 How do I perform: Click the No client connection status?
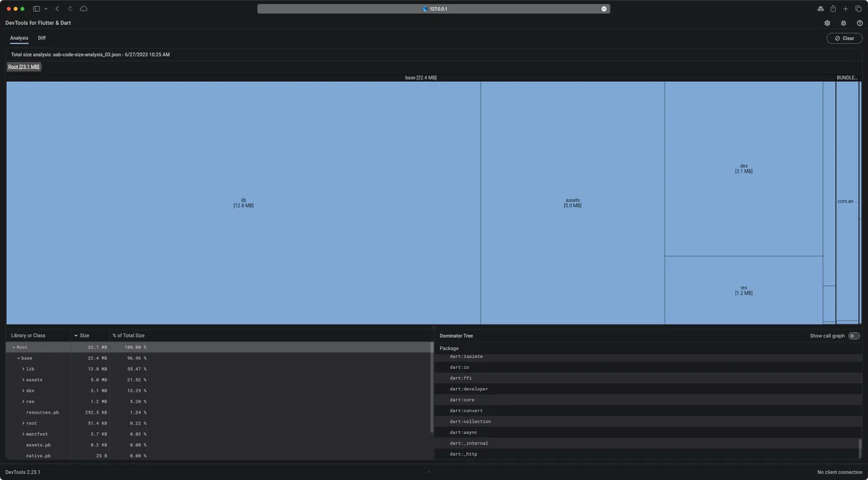tap(839, 472)
